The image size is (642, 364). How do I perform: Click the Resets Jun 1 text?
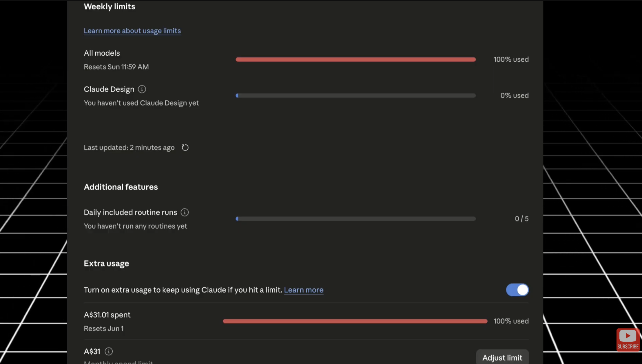pos(104,329)
